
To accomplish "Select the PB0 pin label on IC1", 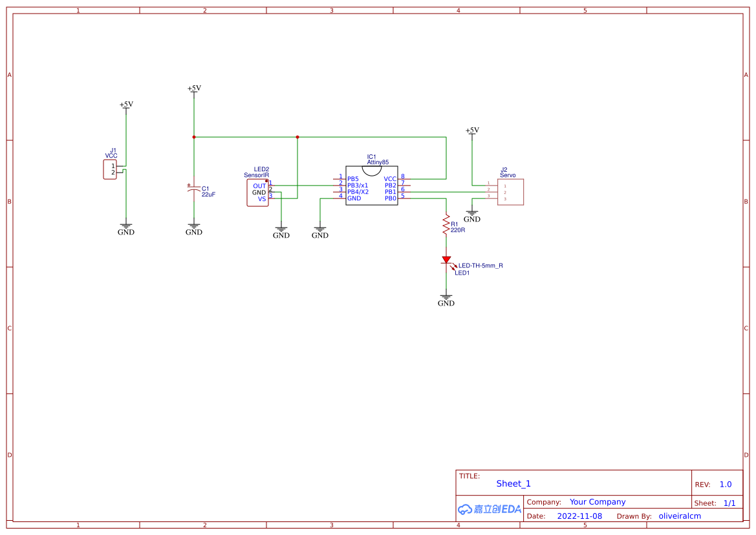I will (x=391, y=198).
